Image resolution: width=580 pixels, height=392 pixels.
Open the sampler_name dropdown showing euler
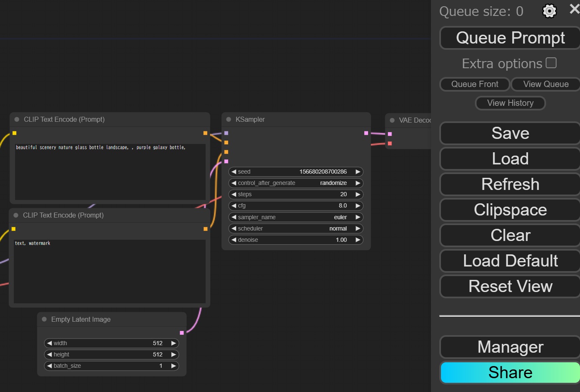(x=296, y=217)
